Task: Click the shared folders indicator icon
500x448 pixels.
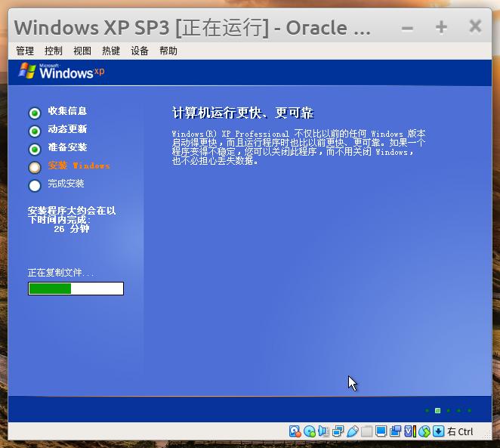Action: [366, 431]
